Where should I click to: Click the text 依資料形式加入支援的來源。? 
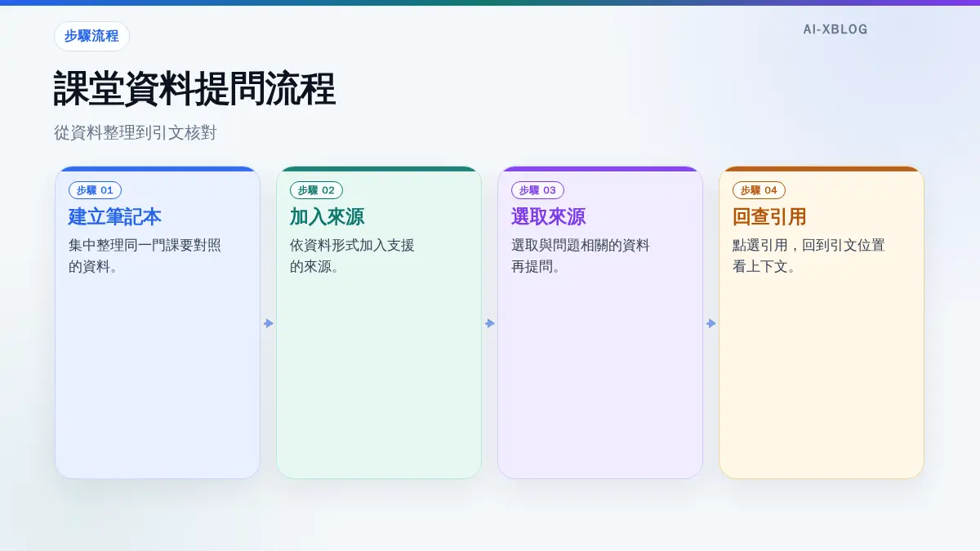coord(352,256)
